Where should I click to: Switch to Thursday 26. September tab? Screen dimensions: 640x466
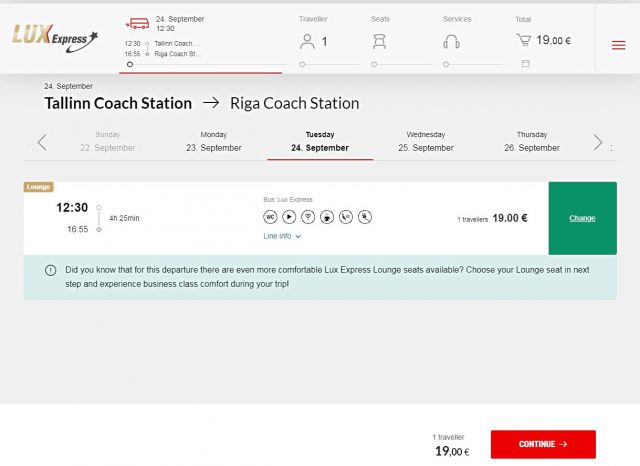[x=532, y=141]
